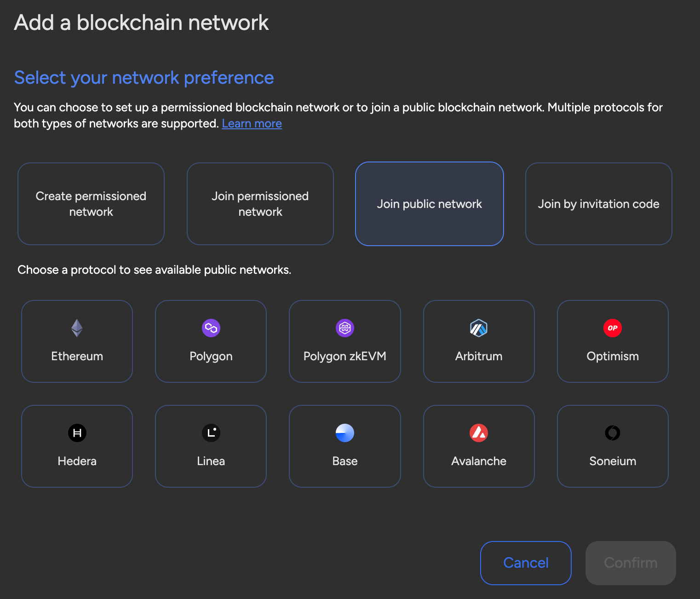Image resolution: width=700 pixels, height=599 pixels.
Task: Cancel adding a blockchain network
Action: pos(526,563)
